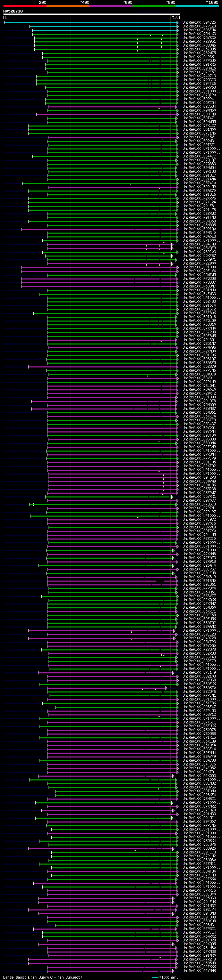The width and height of the screenshot is (222, 980).
Task: Click the query label AV520730
Action: tap(13, 11)
